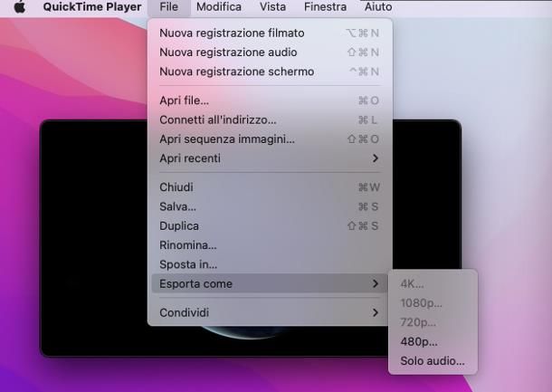Open the Aiuto menu
The image size is (552, 392).
pos(378,6)
